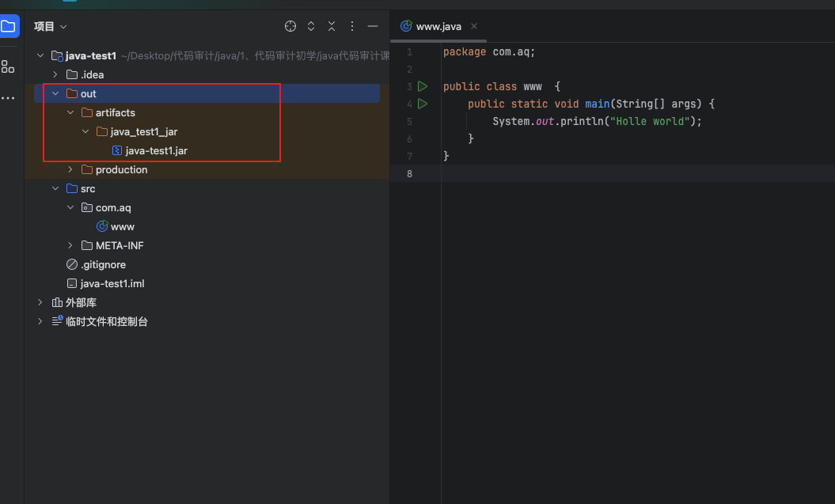
Task: Collapse the out folder chevron
Action: pos(55,93)
